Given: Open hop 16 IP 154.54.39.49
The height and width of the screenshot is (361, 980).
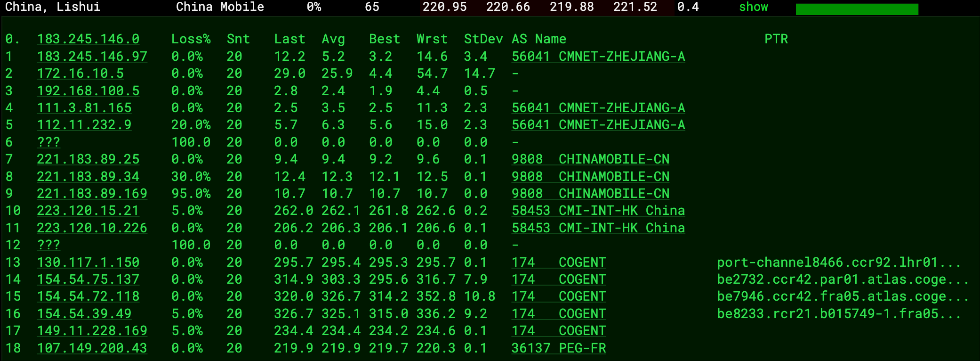Looking at the screenshot, I should pos(84,314).
